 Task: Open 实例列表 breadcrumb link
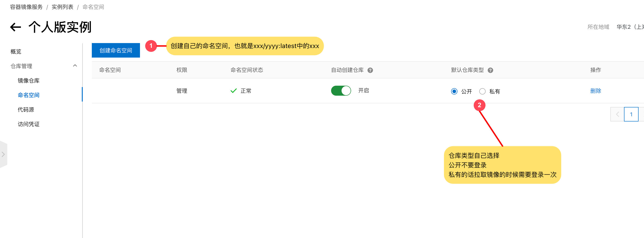[x=62, y=7]
